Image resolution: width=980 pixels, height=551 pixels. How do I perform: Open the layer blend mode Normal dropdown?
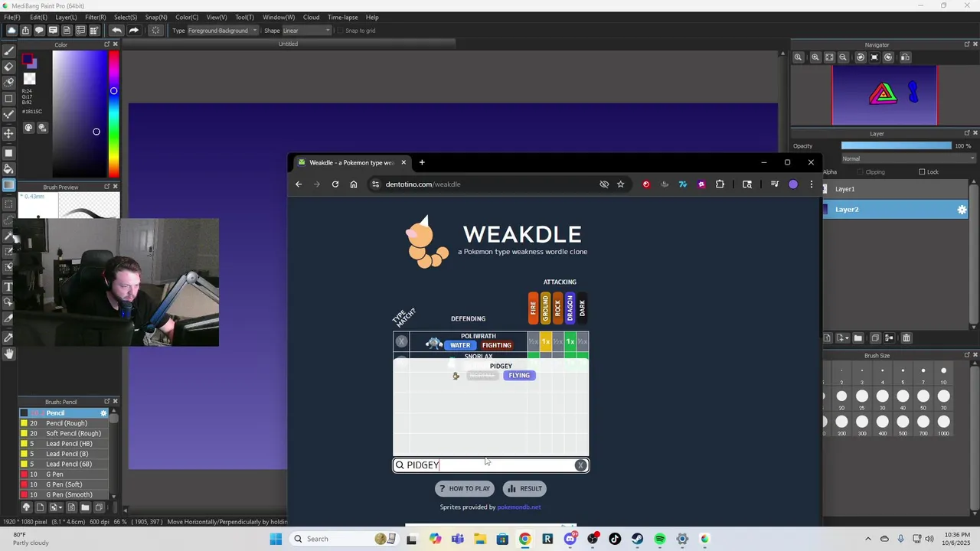click(x=908, y=158)
